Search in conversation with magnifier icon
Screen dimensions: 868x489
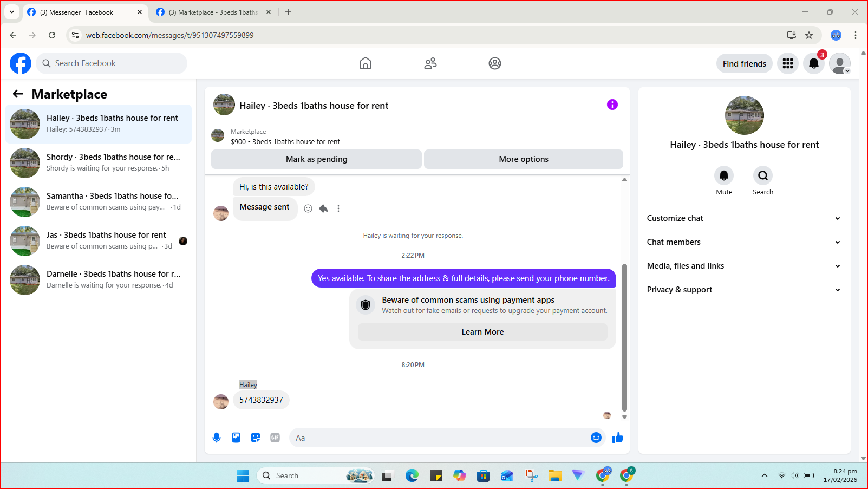pos(763,175)
